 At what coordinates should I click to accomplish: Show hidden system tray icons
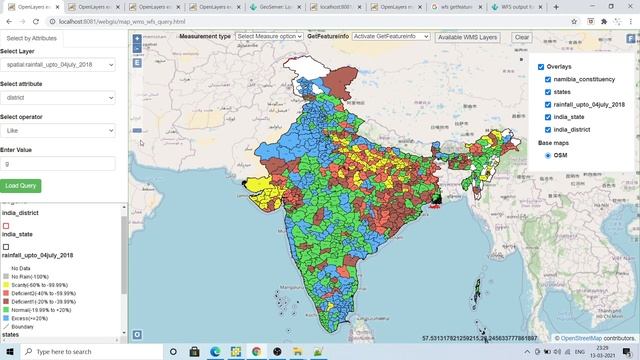[527, 352]
